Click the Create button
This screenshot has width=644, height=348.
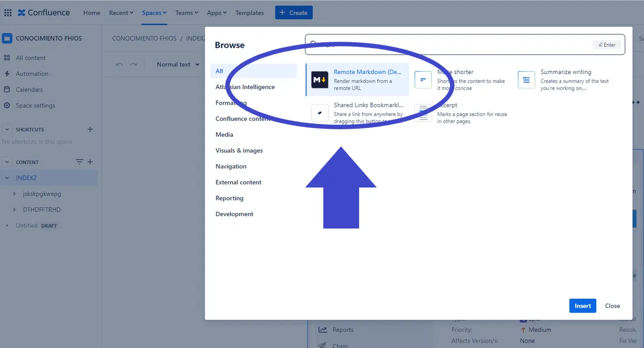pos(294,12)
